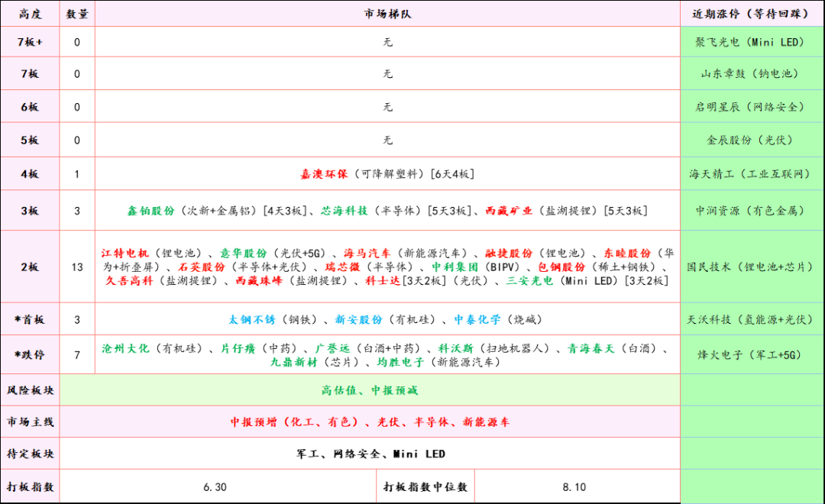The width and height of the screenshot is (825, 504).
Task: Click the 8.10 median value
Action: click(574, 487)
